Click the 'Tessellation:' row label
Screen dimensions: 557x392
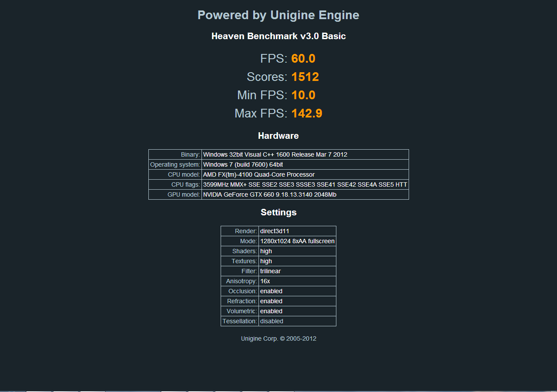coord(240,321)
